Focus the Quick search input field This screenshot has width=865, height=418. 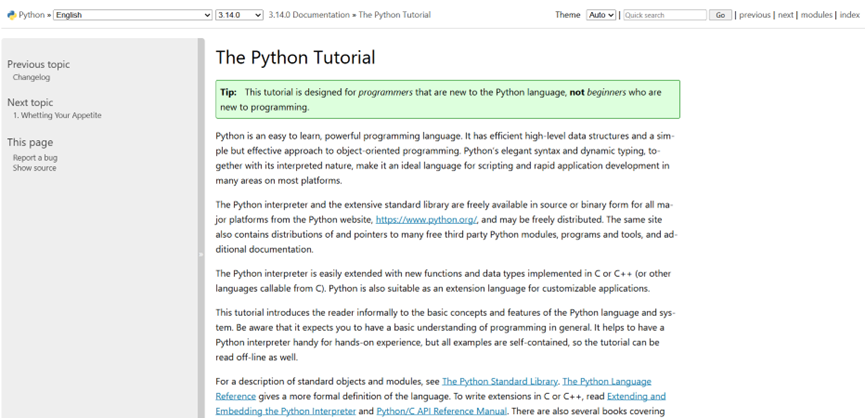coord(665,15)
